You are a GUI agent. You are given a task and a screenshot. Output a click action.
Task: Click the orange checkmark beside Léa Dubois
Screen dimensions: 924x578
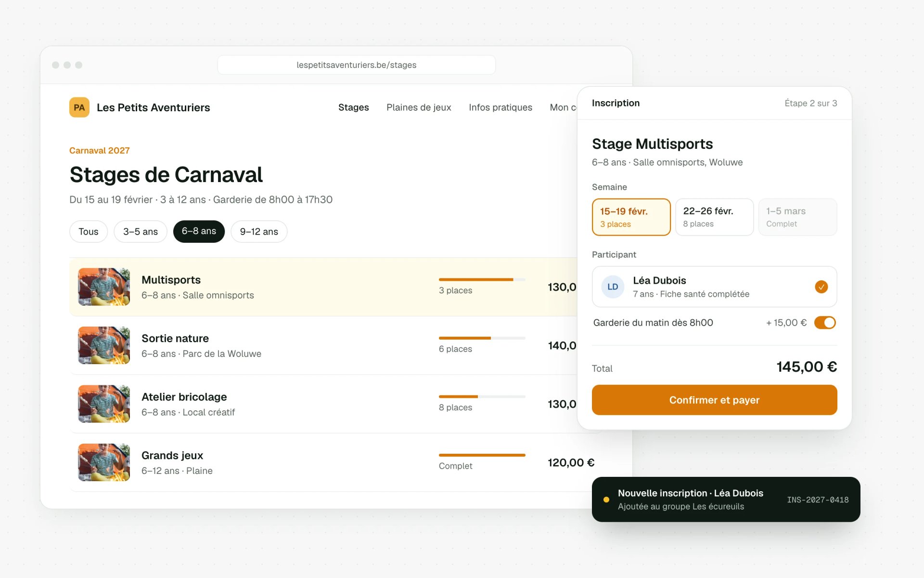821,287
